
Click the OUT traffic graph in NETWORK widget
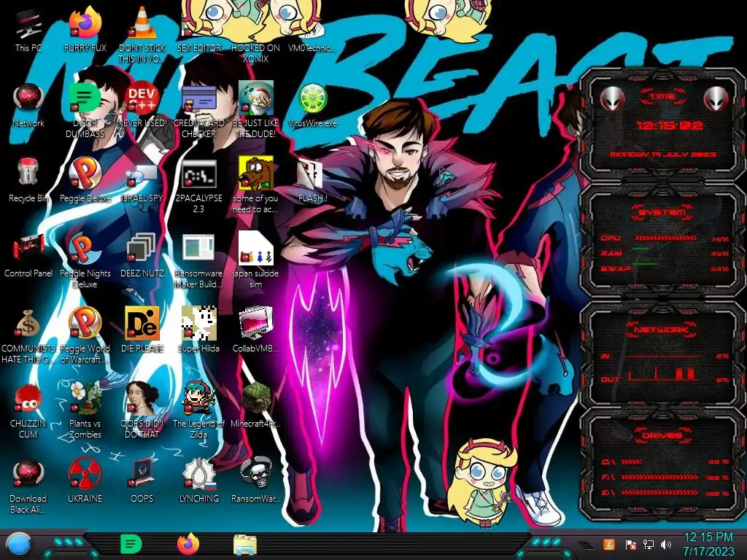coord(663,375)
